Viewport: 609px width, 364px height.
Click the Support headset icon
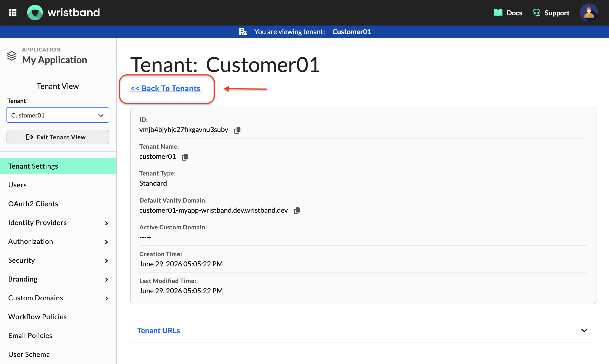[x=536, y=13]
